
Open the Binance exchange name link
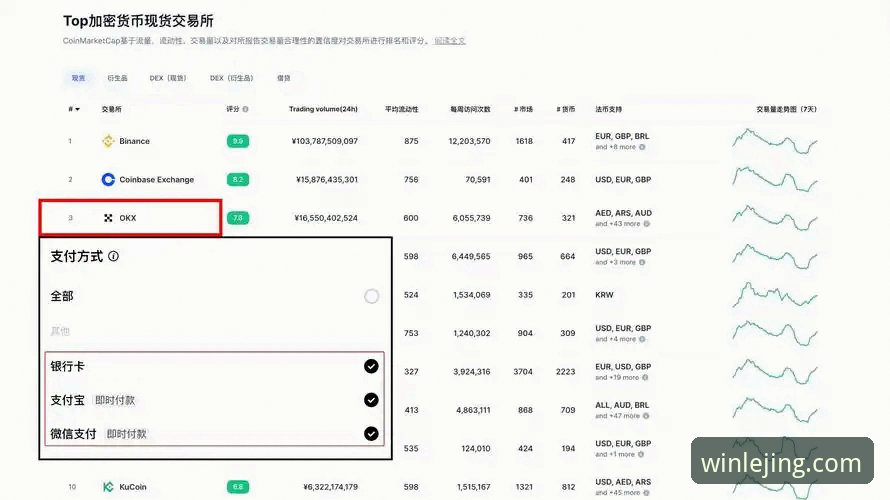[135, 141]
